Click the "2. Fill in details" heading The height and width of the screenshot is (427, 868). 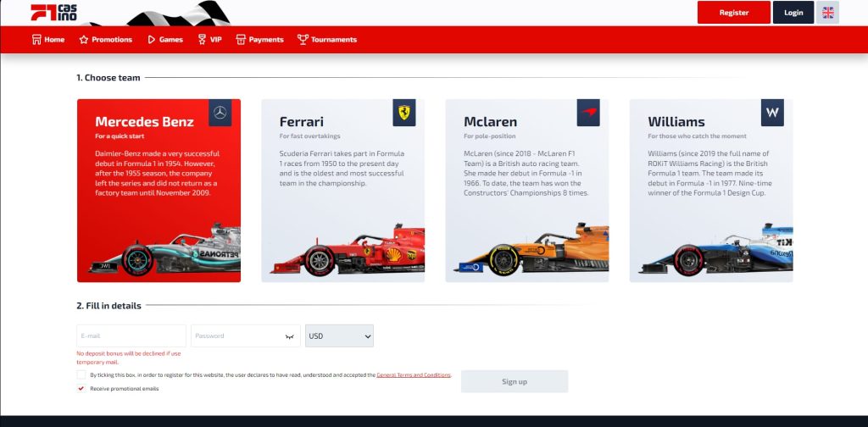pos(109,306)
